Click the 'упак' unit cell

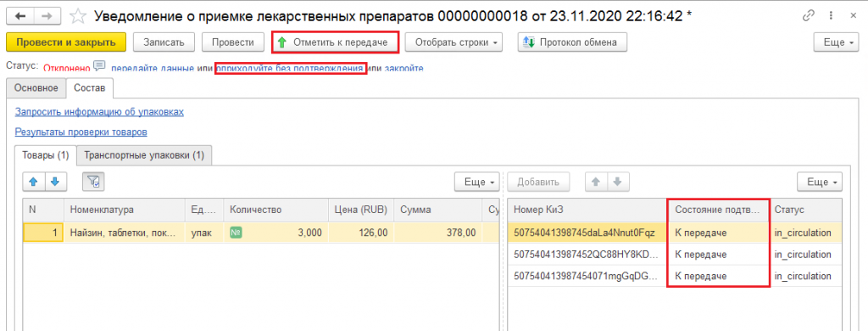[x=203, y=233]
